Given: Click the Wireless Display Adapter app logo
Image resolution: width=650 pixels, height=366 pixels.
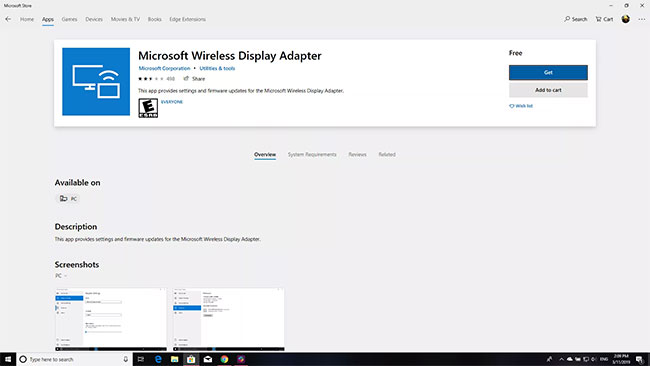Looking at the screenshot, I should [96, 82].
